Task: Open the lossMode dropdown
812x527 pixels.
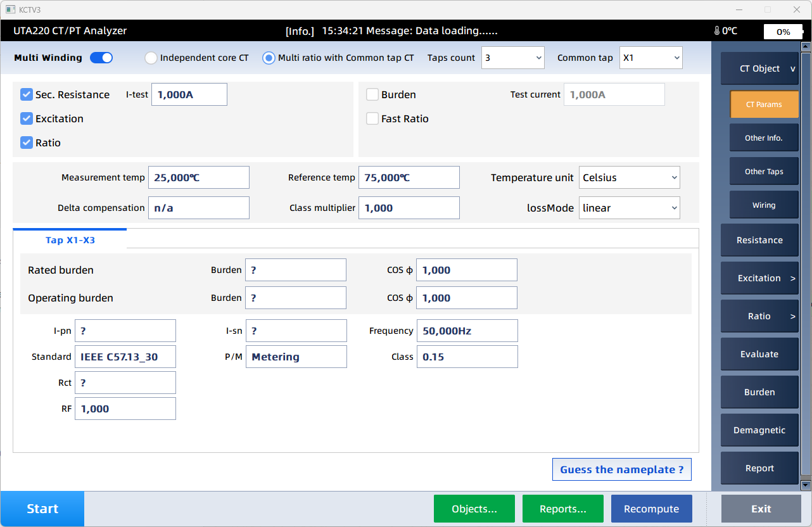Action: pos(630,208)
